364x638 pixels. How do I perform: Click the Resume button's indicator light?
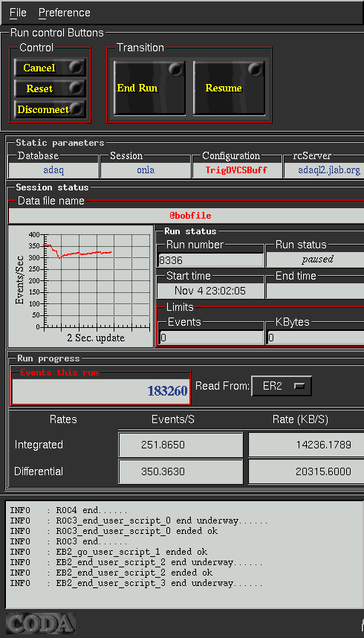point(256,69)
